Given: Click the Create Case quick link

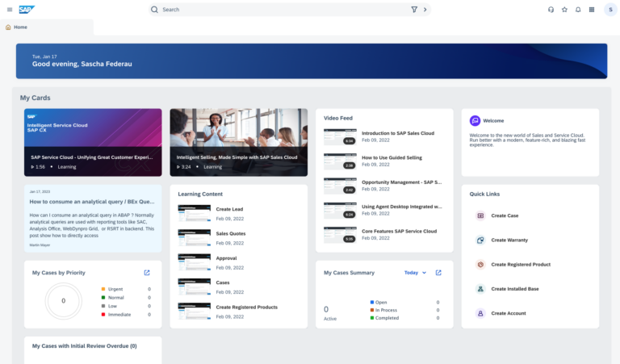Looking at the screenshot, I should pyautogui.click(x=505, y=215).
